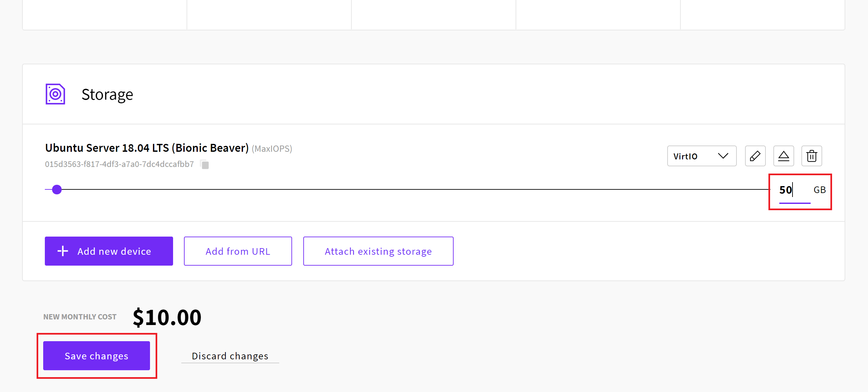Click the GB unit label
This screenshot has width=868, height=392.
pos(820,190)
